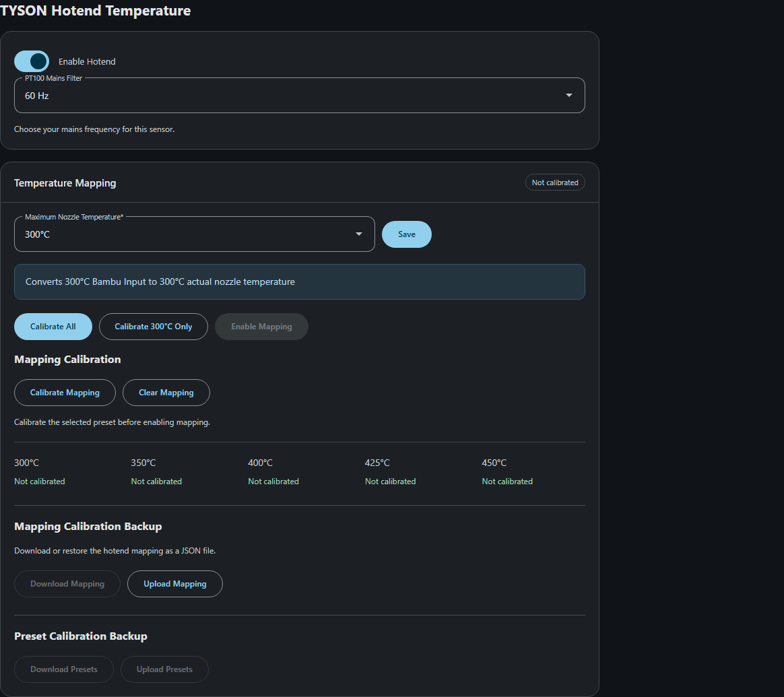Click Not calibrated under 400°C
Viewport: 784px width, 697px height.
pyautogui.click(x=273, y=481)
